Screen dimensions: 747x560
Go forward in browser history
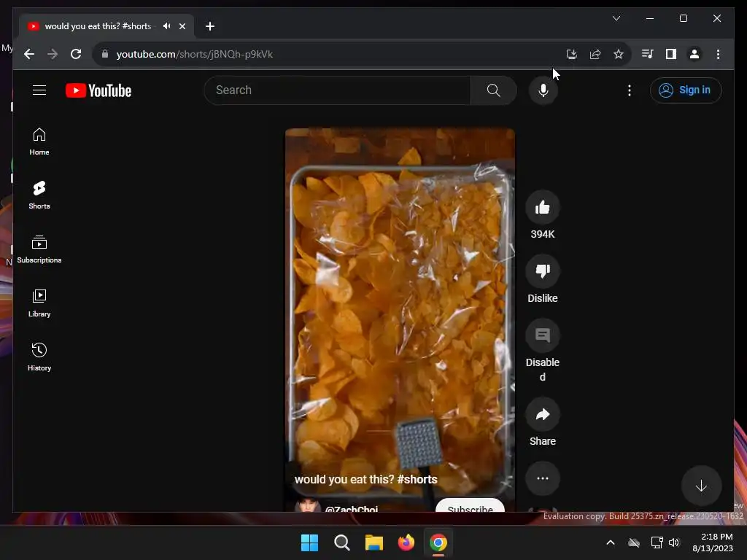pyautogui.click(x=53, y=54)
